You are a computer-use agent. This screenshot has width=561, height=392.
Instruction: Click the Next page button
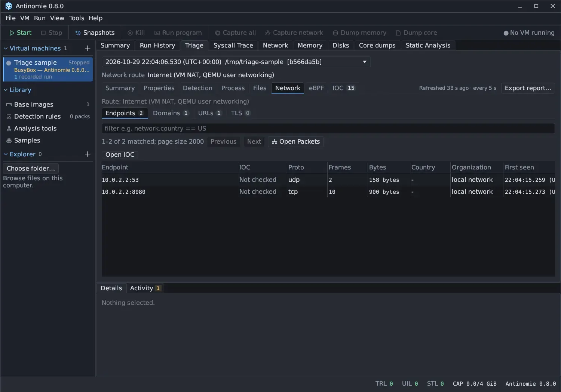point(254,142)
